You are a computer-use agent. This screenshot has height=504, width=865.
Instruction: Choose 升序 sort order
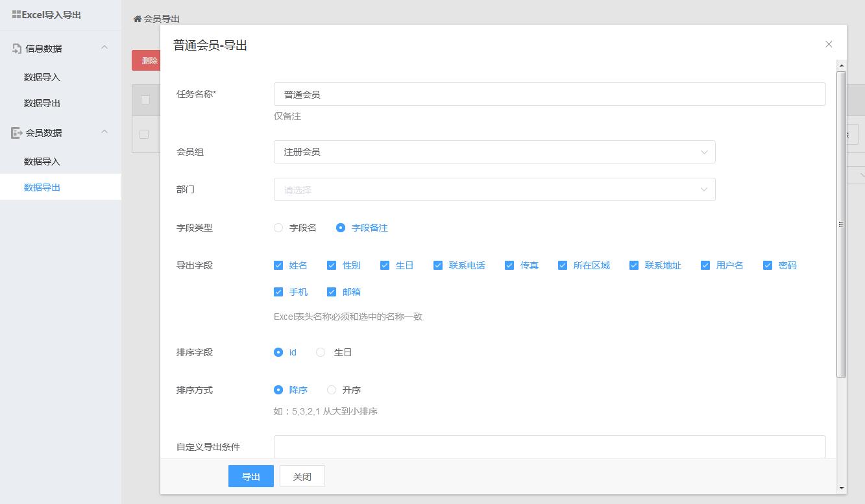332,390
